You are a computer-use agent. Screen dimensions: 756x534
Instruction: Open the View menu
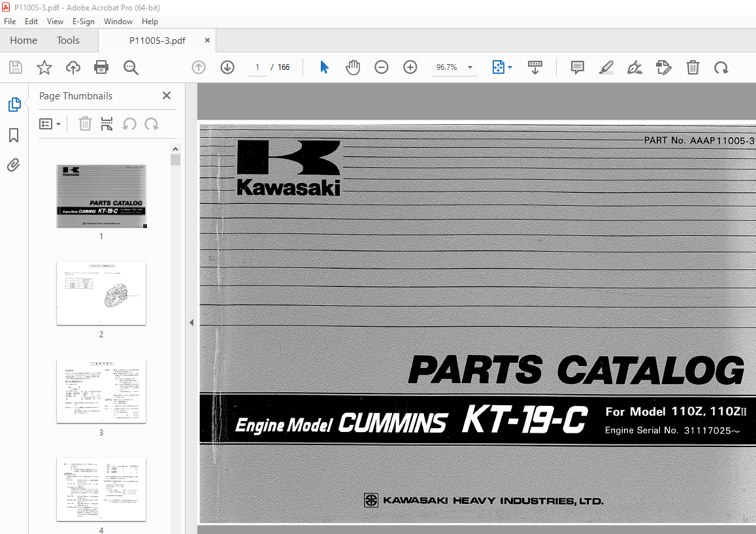(55, 21)
